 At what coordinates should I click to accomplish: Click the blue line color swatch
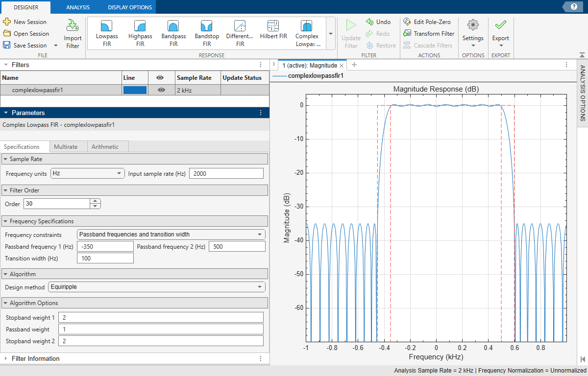tap(135, 90)
